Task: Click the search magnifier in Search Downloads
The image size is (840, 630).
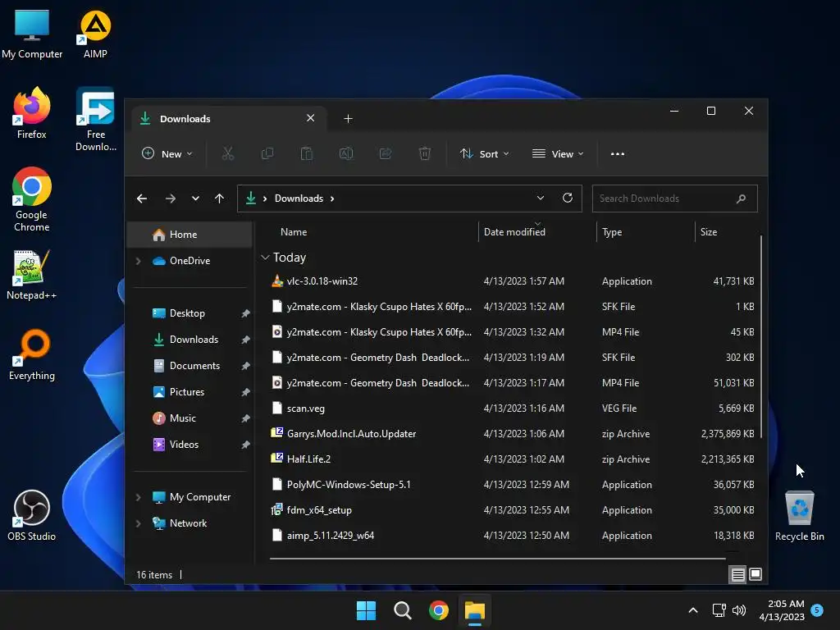Action: pyautogui.click(x=741, y=199)
